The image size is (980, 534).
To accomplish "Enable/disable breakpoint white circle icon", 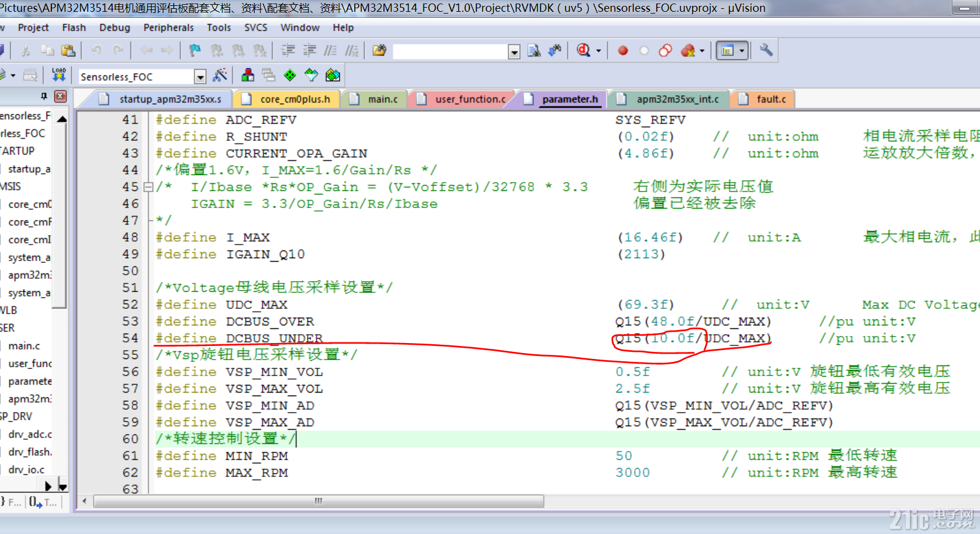I will (644, 51).
